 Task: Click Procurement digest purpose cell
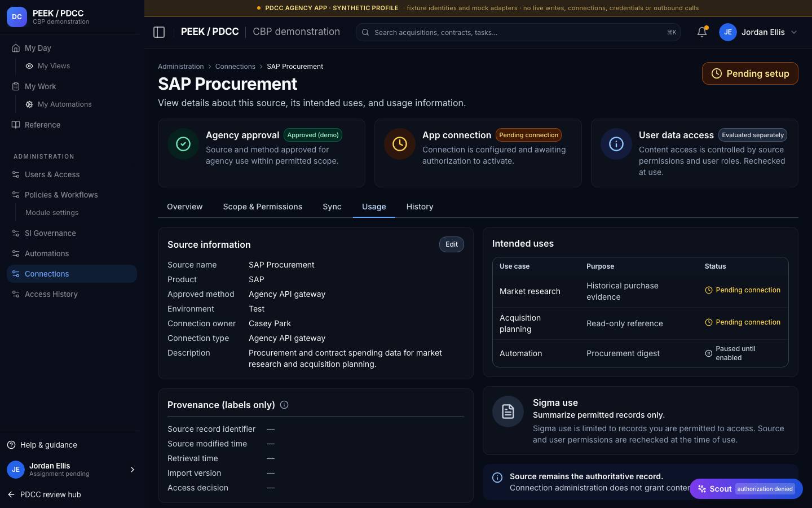point(623,353)
